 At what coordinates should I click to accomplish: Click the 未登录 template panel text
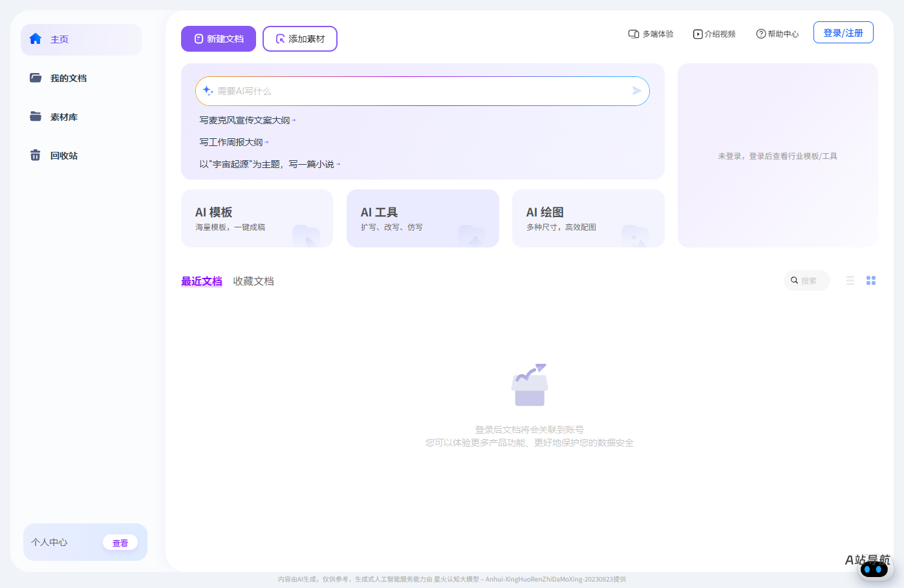coord(777,156)
